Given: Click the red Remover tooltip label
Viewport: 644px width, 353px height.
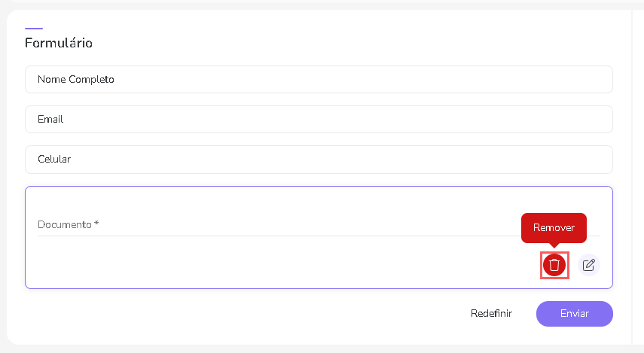Looking at the screenshot, I should coord(554,227).
